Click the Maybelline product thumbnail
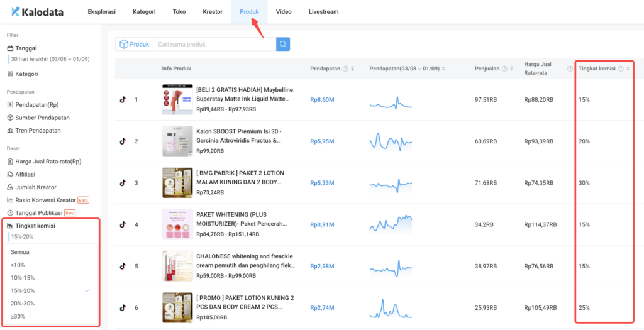 [177, 100]
